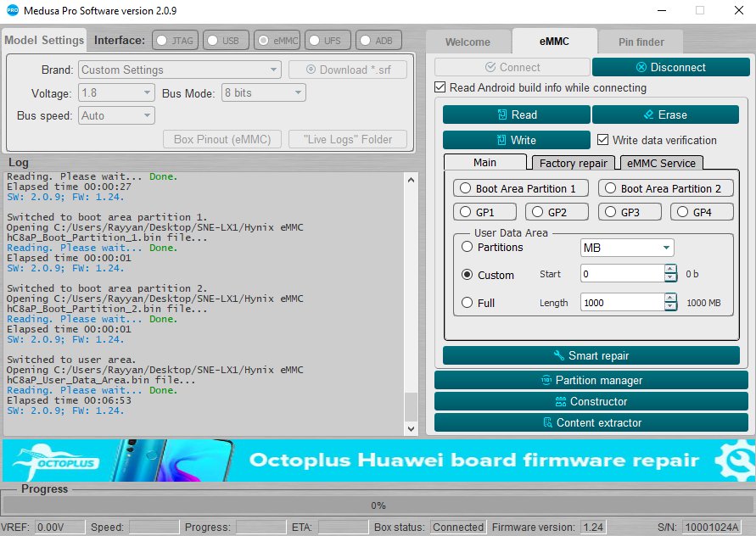
Task: Click the 0% progress bar
Action: pos(378,505)
